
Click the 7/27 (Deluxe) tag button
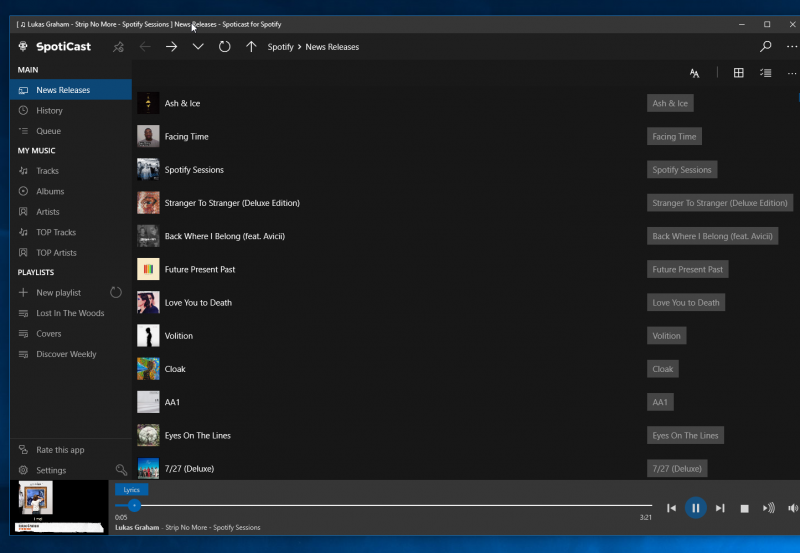[677, 468]
